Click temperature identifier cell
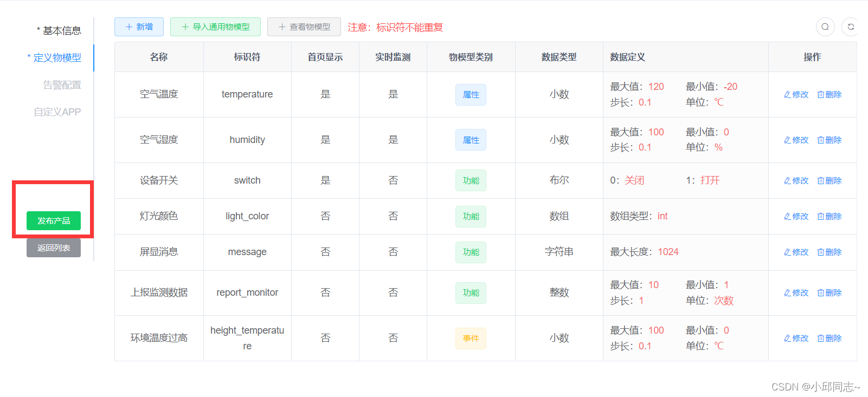 click(x=247, y=94)
